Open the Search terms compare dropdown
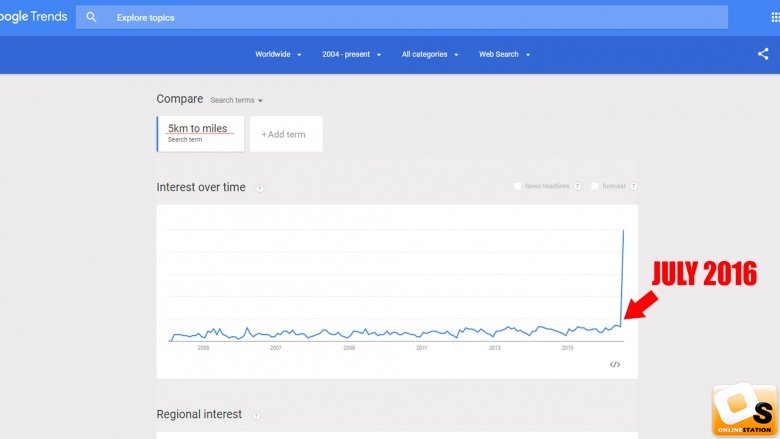 (236, 100)
